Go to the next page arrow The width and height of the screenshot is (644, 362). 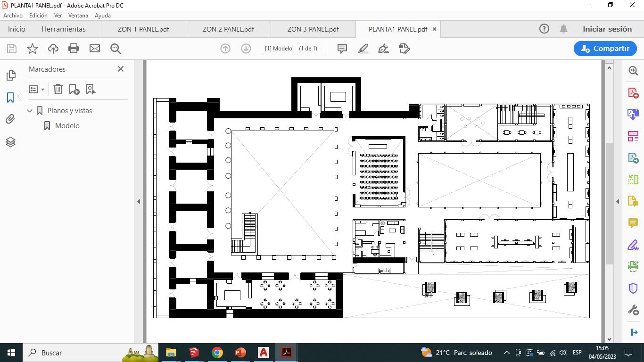pyautogui.click(x=246, y=49)
